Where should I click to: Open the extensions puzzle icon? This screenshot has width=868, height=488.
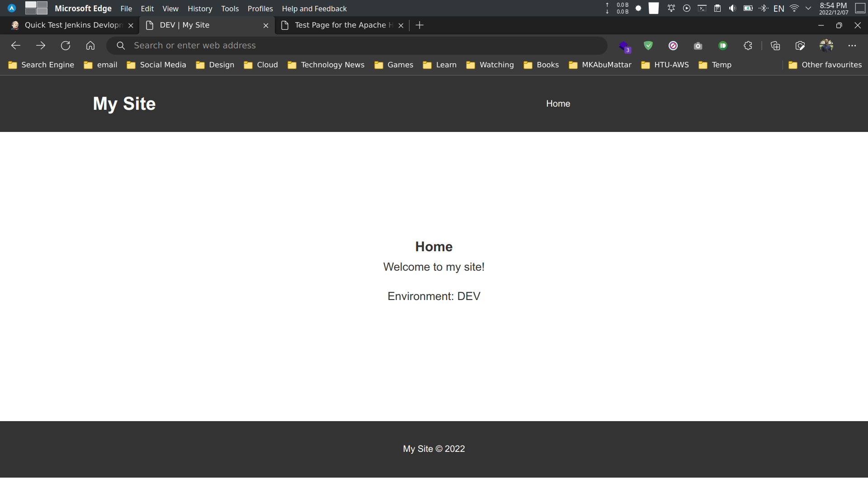[747, 45]
